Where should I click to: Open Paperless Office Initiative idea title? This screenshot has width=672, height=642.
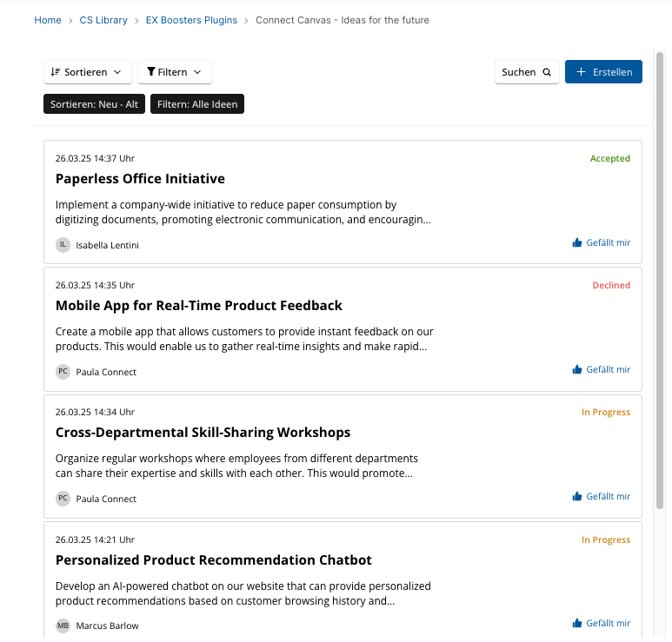(x=140, y=179)
